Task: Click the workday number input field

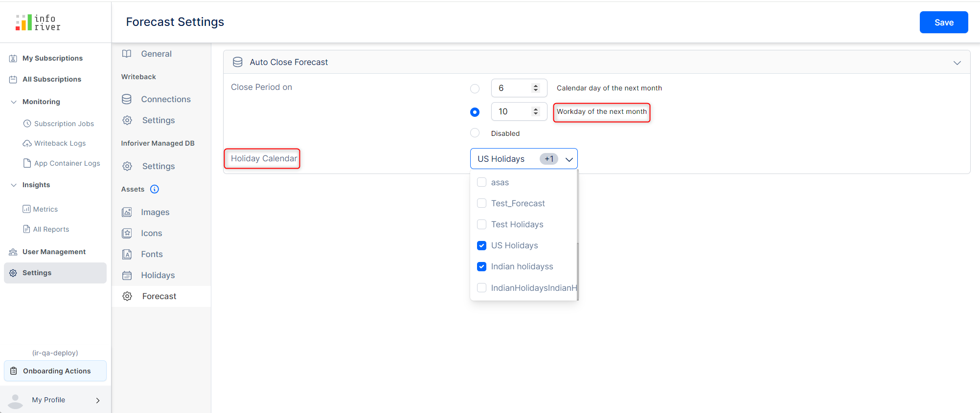Action: [512, 112]
